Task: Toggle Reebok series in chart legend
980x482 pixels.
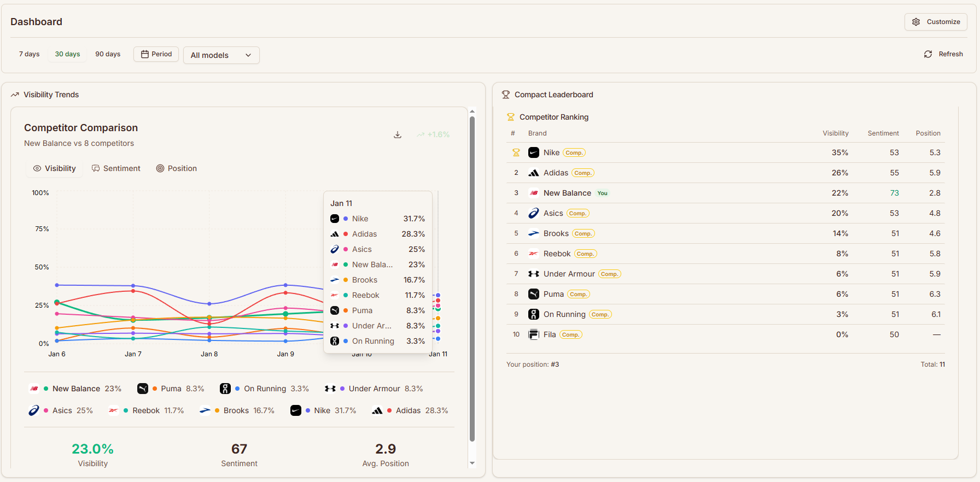Action: coord(146,410)
